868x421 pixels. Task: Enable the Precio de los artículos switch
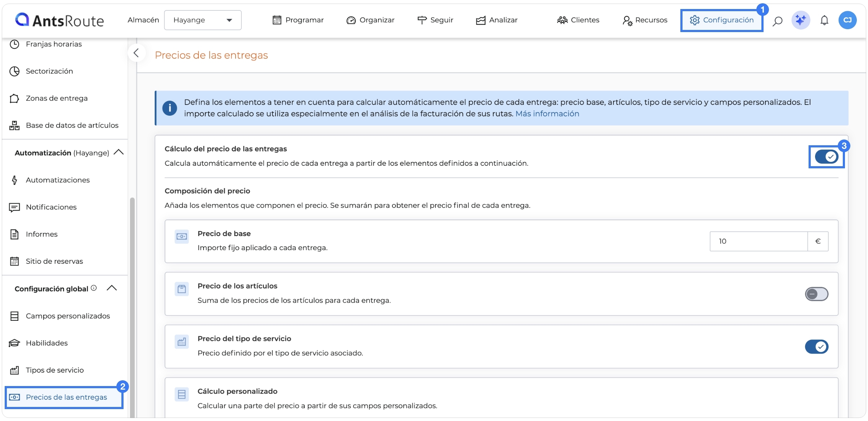(816, 294)
